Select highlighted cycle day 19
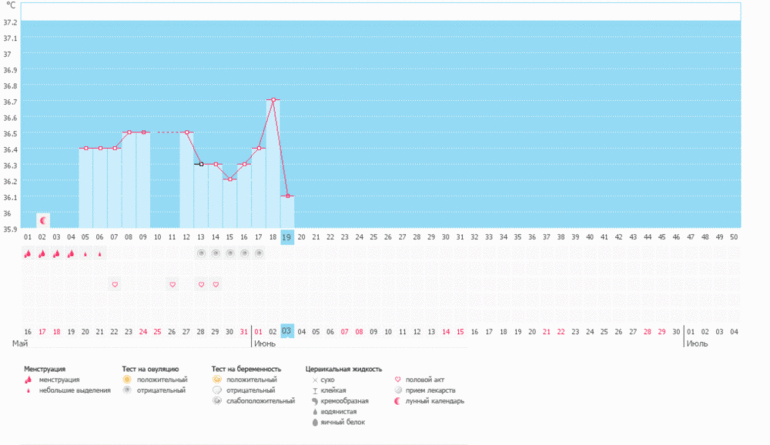 pyautogui.click(x=287, y=237)
